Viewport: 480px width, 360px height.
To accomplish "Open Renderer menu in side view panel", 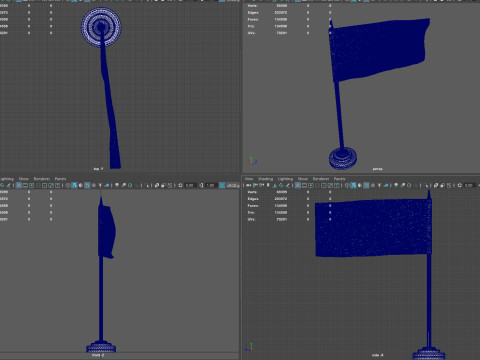I will [321, 179].
